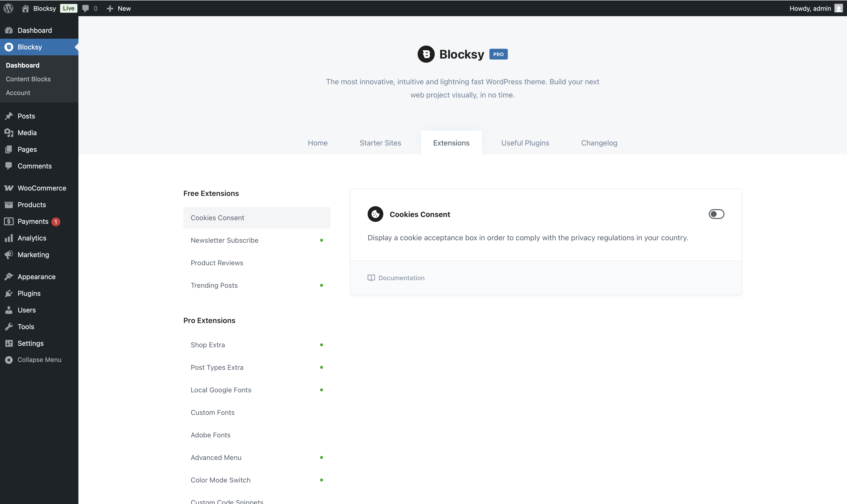Open the WordPress logo menu
The image size is (847, 504).
pyautogui.click(x=9, y=9)
